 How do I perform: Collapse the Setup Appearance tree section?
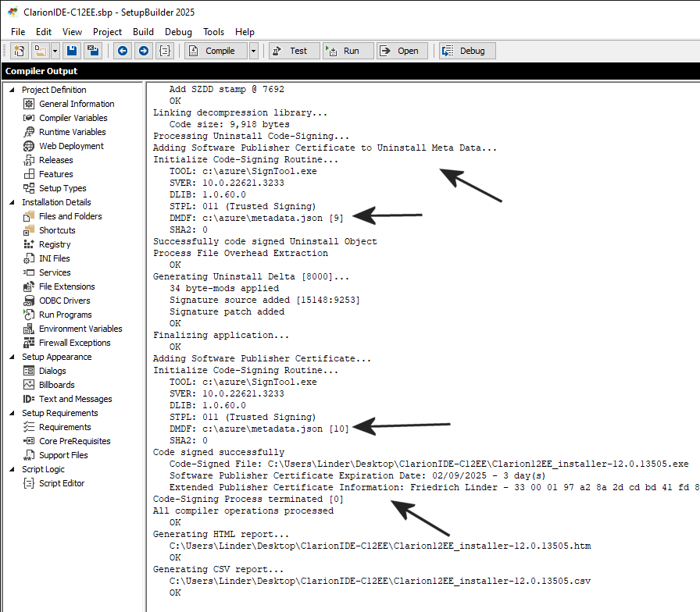pos(12,357)
